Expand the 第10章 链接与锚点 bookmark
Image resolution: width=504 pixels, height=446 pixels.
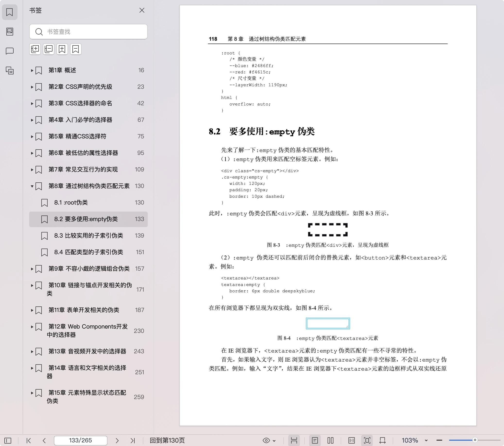tap(32, 285)
